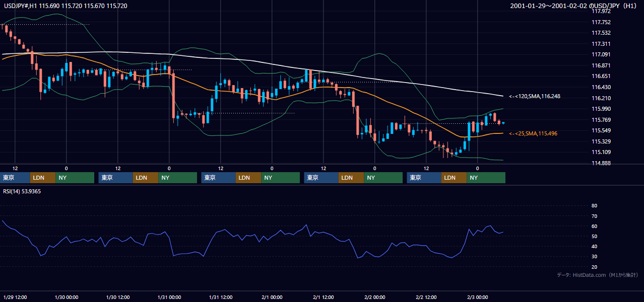Screen dimensions: 644x302
Task: Click the rightmost LDN session box
Action: 454,178
